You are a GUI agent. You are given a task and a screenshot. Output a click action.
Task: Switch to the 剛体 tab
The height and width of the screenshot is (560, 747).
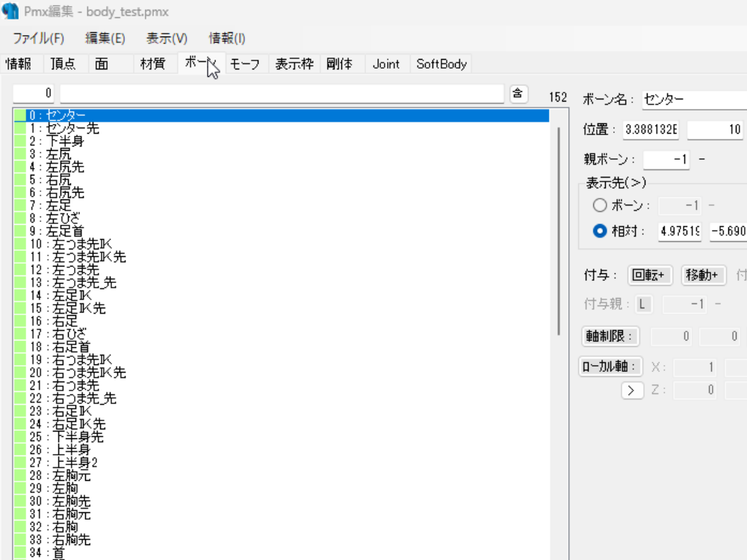(339, 64)
